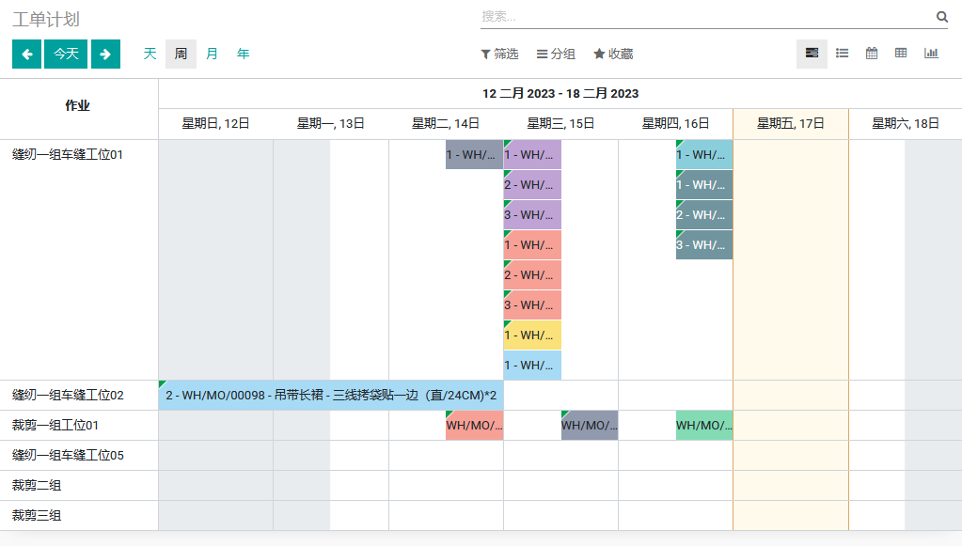Select the 周 week scale
The image size is (962, 546).
tap(180, 54)
